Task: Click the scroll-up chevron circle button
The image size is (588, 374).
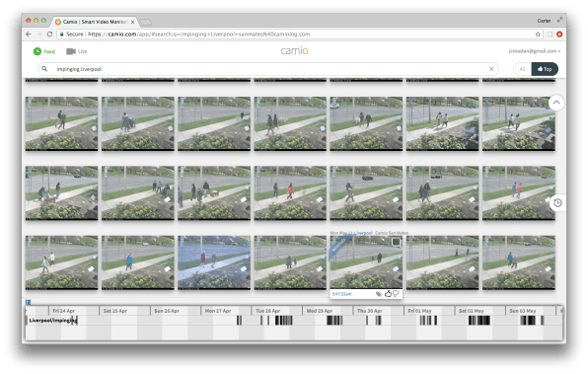Action: pyautogui.click(x=556, y=102)
